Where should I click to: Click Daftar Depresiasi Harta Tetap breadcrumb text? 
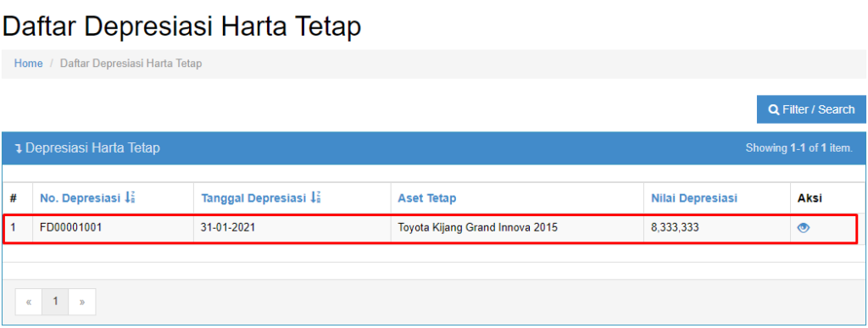(131, 64)
